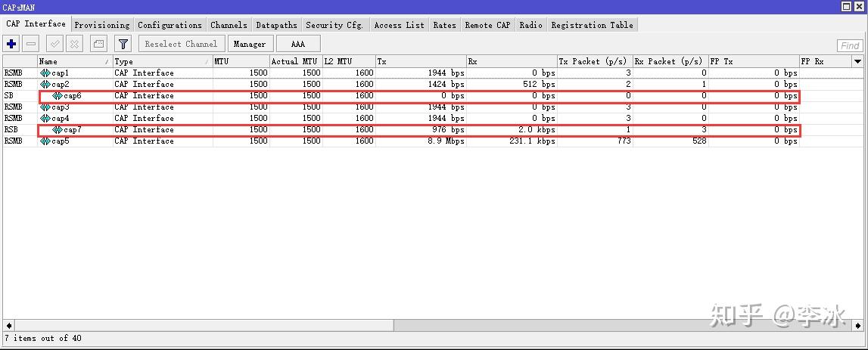Select the cap3 row name

(61, 107)
